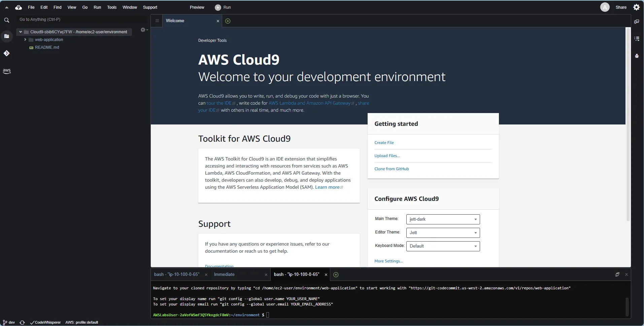Open the Keyboard Mode dropdown

coord(443,246)
